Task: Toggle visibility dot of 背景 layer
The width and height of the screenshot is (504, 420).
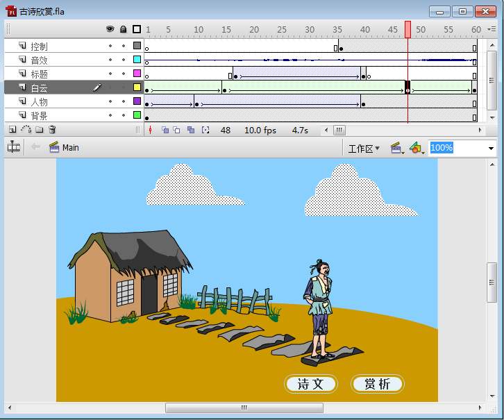Action: point(110,115)
